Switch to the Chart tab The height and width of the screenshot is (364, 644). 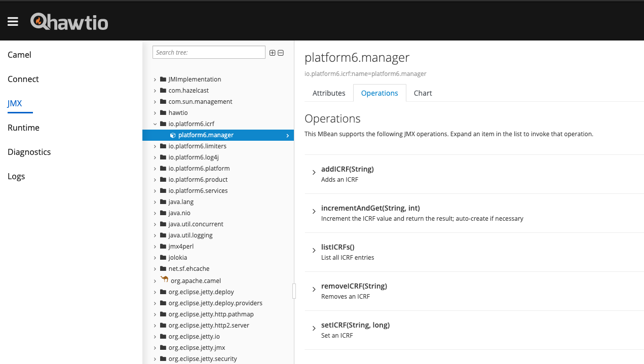pos(423,93)
